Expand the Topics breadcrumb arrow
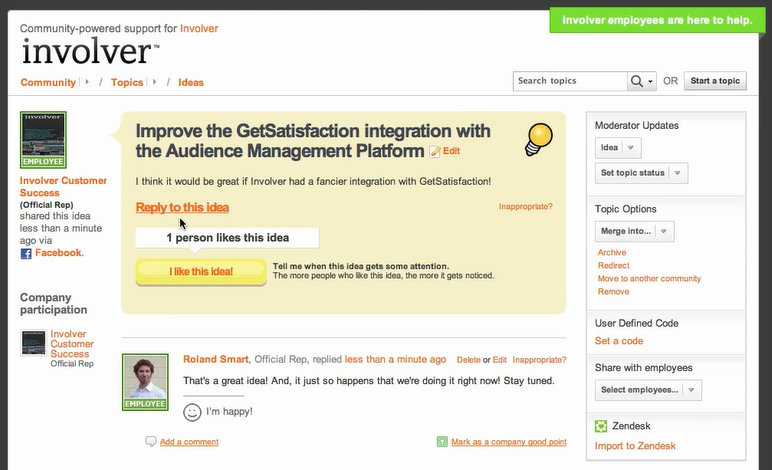This screenshot has height=470, width=772. [x=154, y=82]
